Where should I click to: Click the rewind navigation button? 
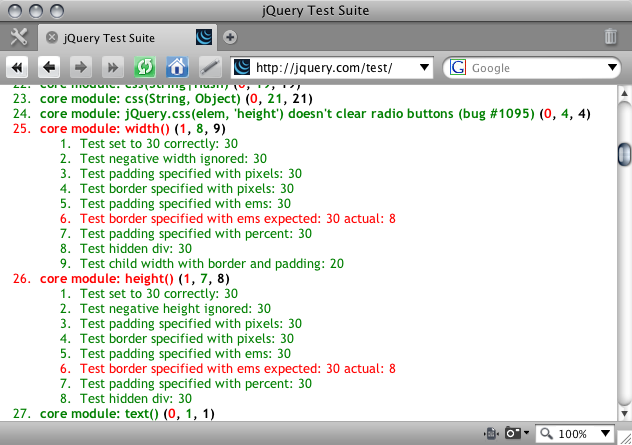coord(18,68)
